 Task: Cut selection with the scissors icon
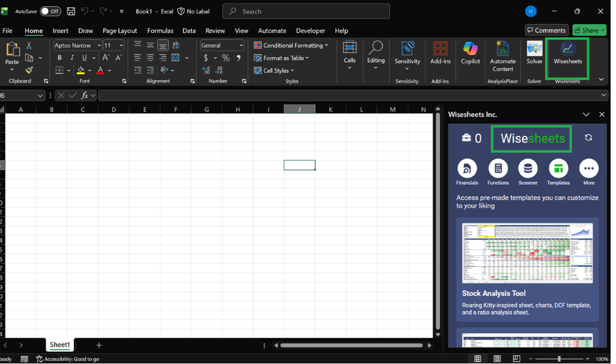coord(29,46)
